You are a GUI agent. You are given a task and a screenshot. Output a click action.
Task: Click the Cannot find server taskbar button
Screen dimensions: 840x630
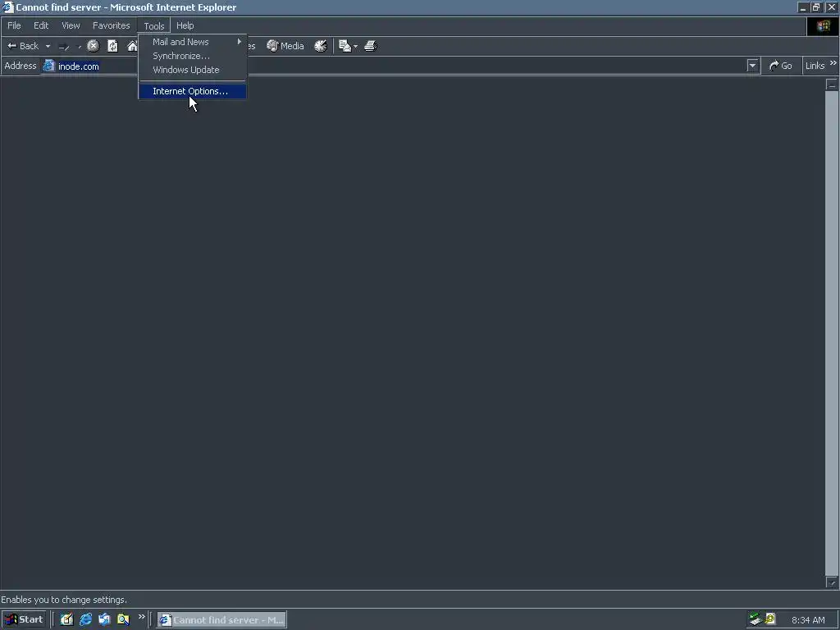(221, 620)
